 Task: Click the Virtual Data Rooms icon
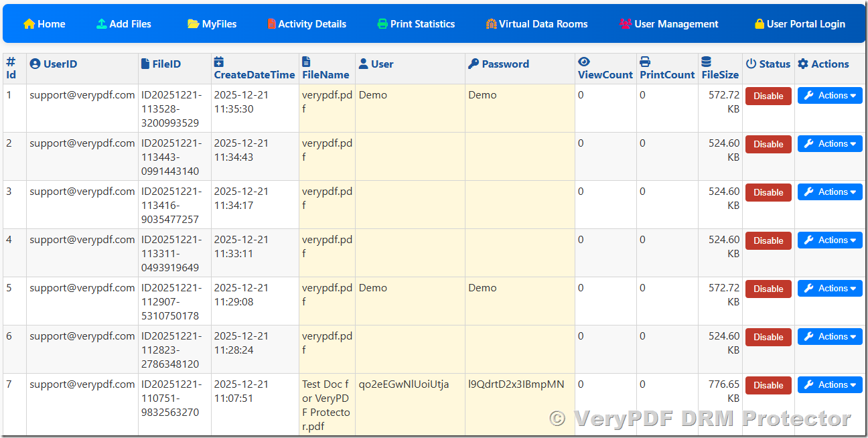(x=492, y=24)
